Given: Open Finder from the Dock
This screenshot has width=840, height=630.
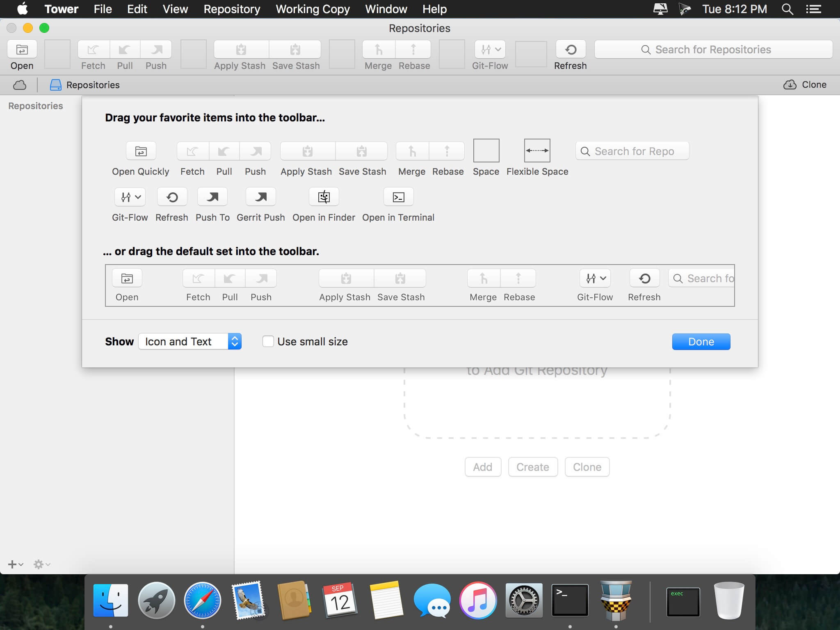Looking at the screenshot, I should point(111,600).
